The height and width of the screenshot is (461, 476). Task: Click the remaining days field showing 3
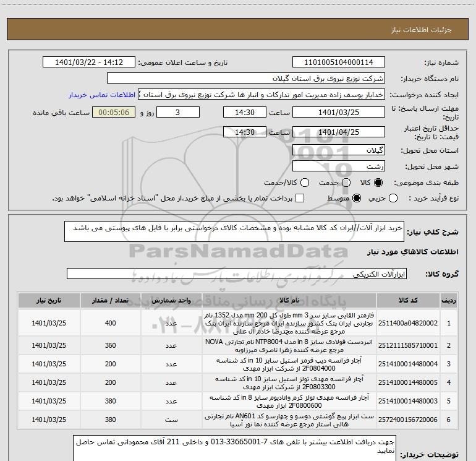[x=178, y=113]
